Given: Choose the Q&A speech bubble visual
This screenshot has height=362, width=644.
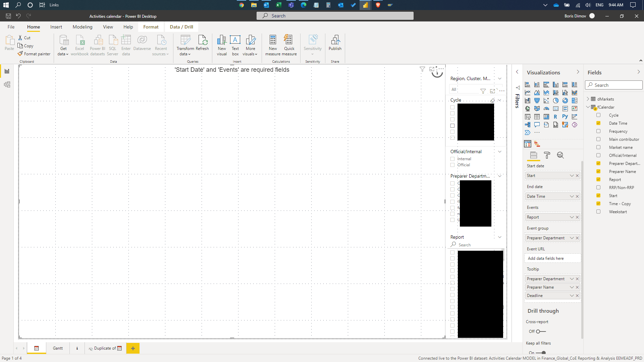Looking at the screenshot, I should (x=537, y=125).
